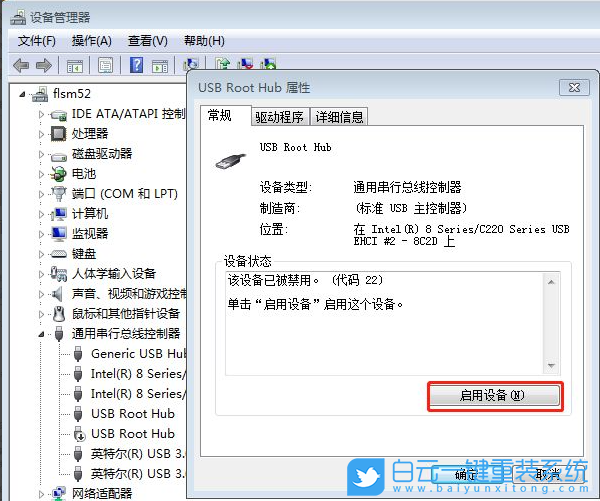Click the Generic USB Hub device icon
The width and height of the screenshot is (600, 501).
tap(78, 354)
